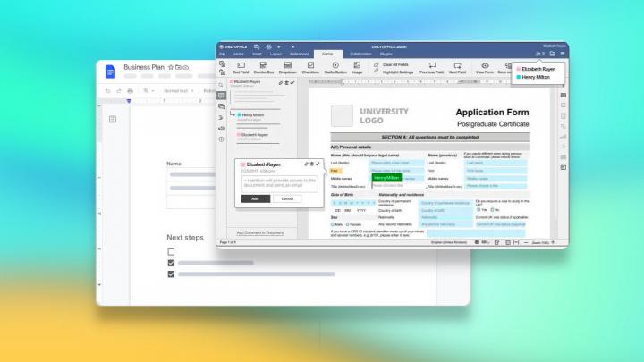Select Yes for visa requirement question
644x362 pixels.
click(x=479, y=210)
